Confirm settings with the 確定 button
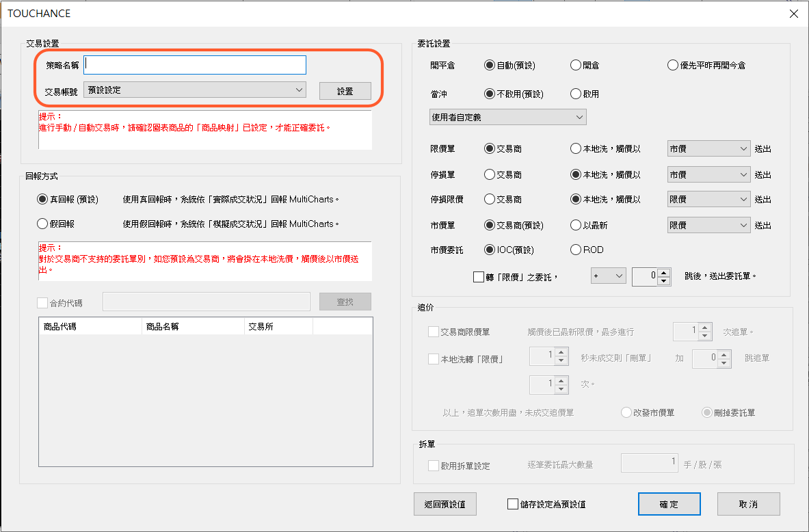The width and height of the screenshot is (809, 532). (669, 504)
